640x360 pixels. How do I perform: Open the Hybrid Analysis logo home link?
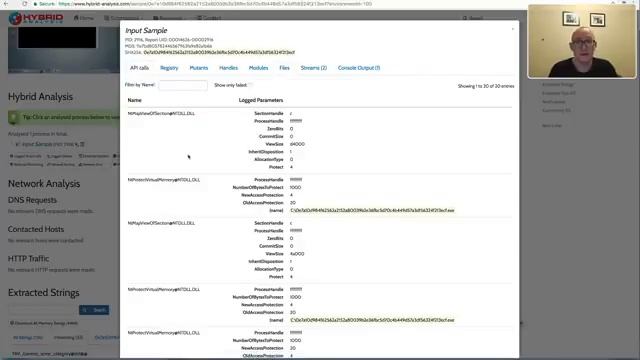[36, 18]
